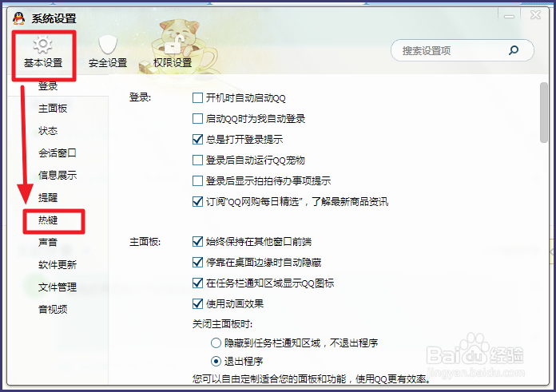Click the 系统设置 window title
This screenshot has width=556, height=392.
click(54, 18)
